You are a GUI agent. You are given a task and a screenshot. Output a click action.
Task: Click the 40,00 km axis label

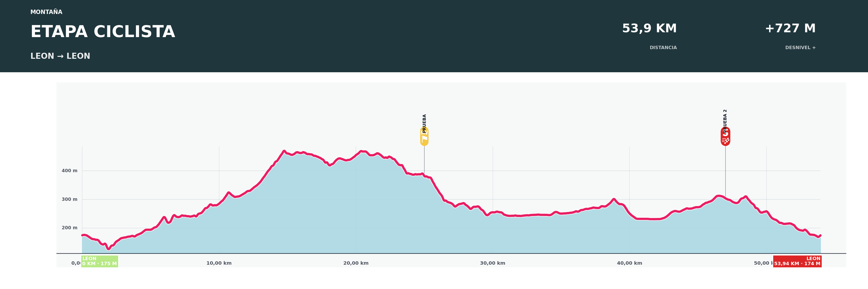[x=630, y=263]
